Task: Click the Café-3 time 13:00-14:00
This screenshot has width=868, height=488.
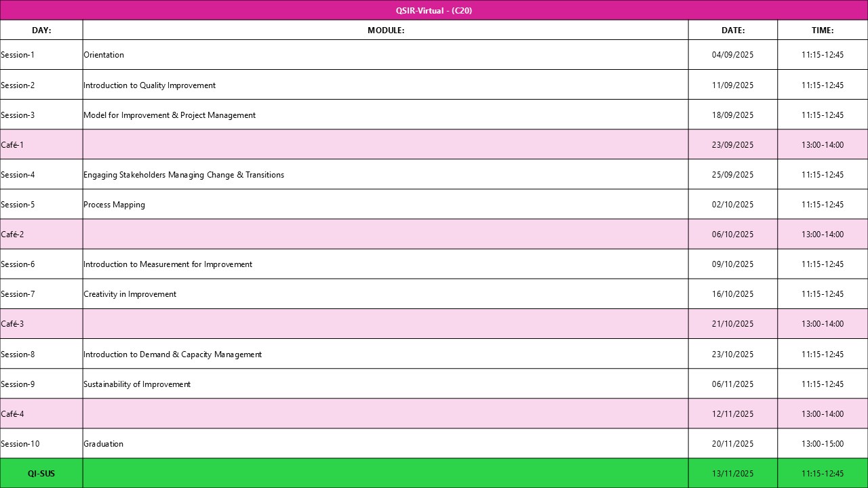Action: (x=822, y=324)
